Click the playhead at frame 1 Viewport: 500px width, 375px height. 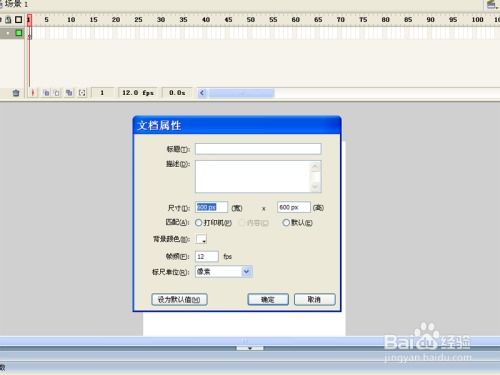[29, 20]
